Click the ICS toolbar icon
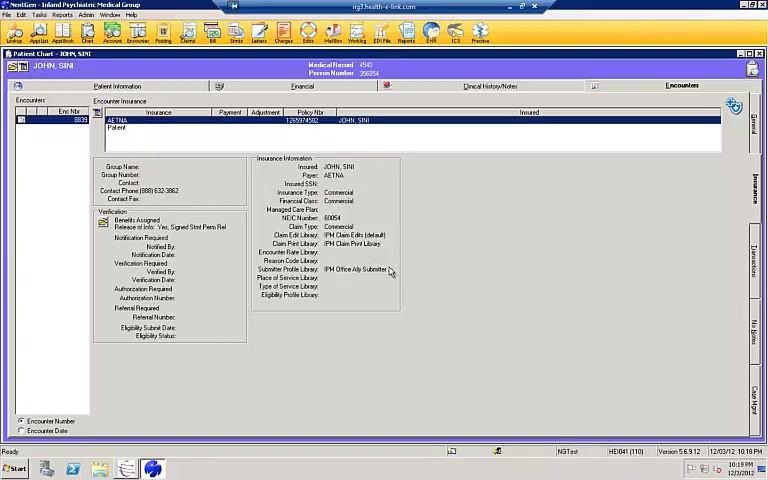The height and width of the screenshot is (480, 768). [x=456, y=33]
